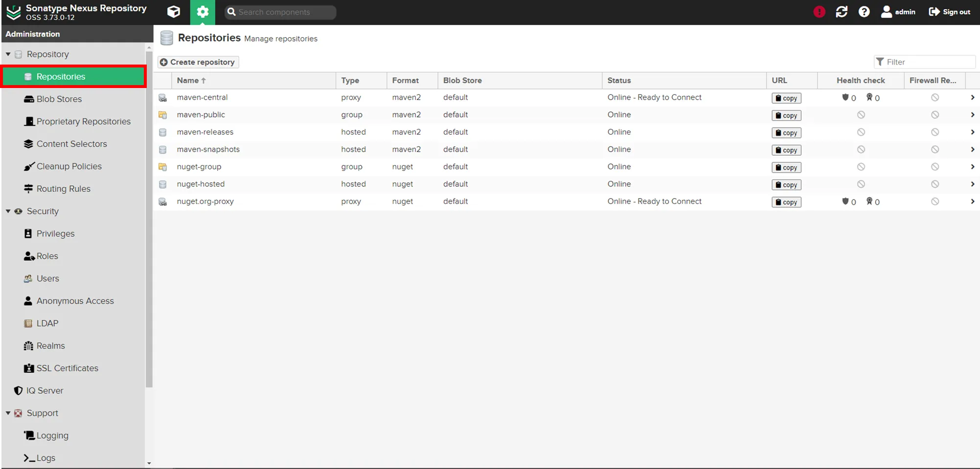Sort by the Format column header
The height and width of the screenshot is (469, 980).
pos(412,81)
